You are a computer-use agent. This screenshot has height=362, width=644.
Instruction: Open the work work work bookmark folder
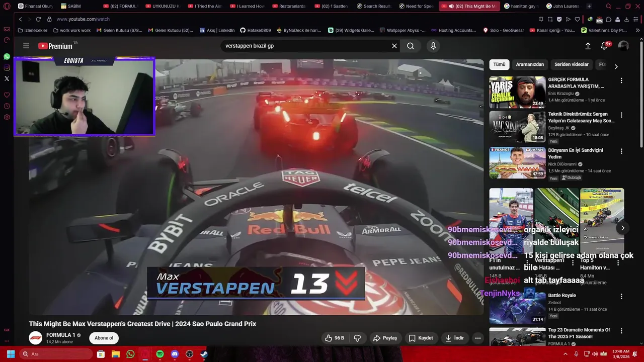click(x=71, y=30)
